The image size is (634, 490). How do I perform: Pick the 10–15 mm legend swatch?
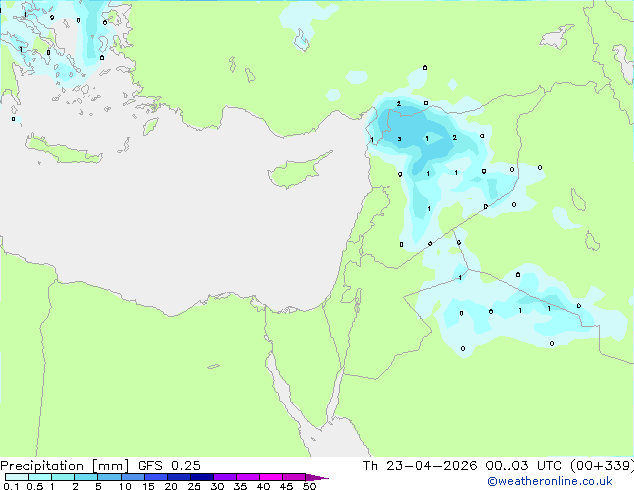pyautogui.click(x=132, y=477)
